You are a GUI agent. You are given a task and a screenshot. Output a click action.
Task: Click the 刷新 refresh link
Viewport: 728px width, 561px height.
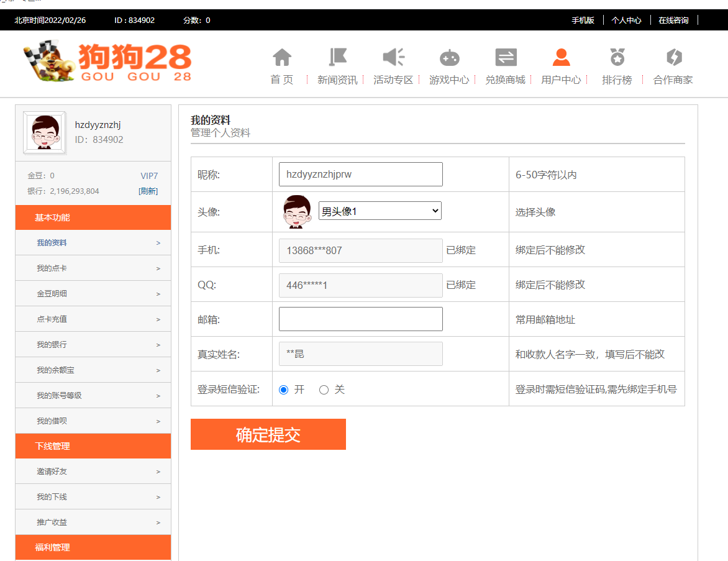pyautogui.click(x=148, y=191)
